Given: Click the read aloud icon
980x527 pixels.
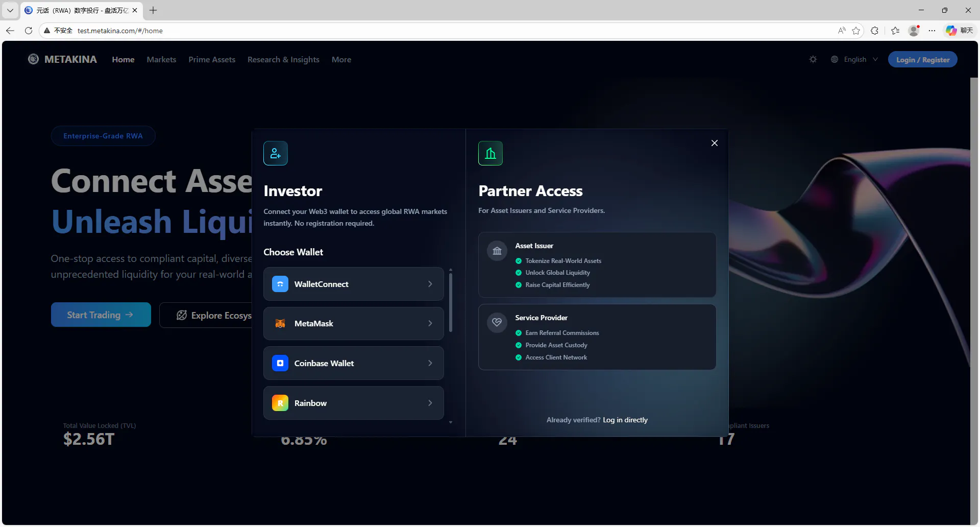Looking at the screenshot, I should pyautogui.click(x=842, y=31).
